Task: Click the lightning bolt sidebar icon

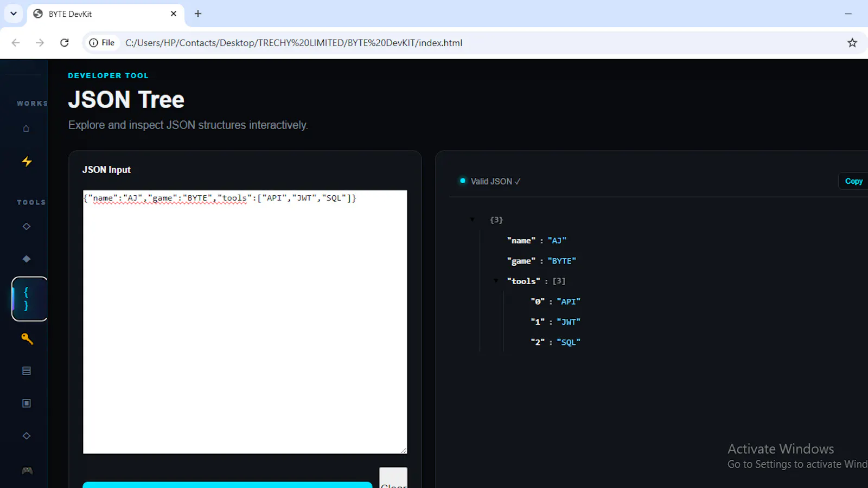Action: [x=27, y=161]
